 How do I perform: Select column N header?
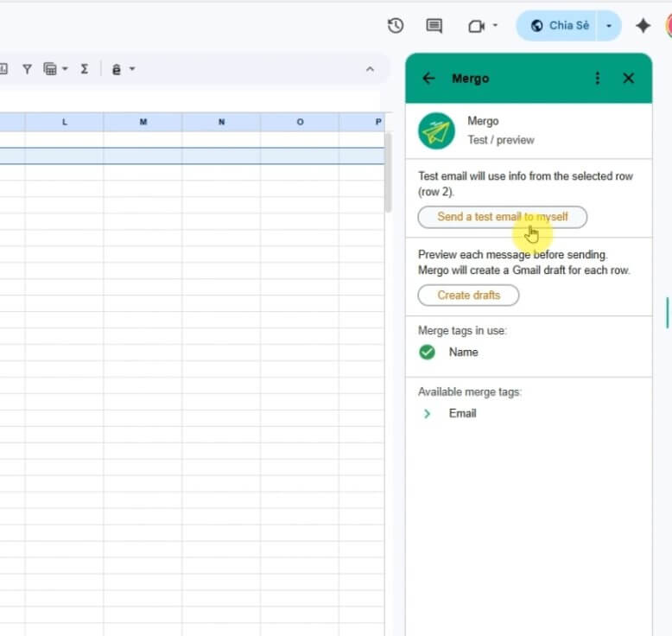click(x=222, y=122)
